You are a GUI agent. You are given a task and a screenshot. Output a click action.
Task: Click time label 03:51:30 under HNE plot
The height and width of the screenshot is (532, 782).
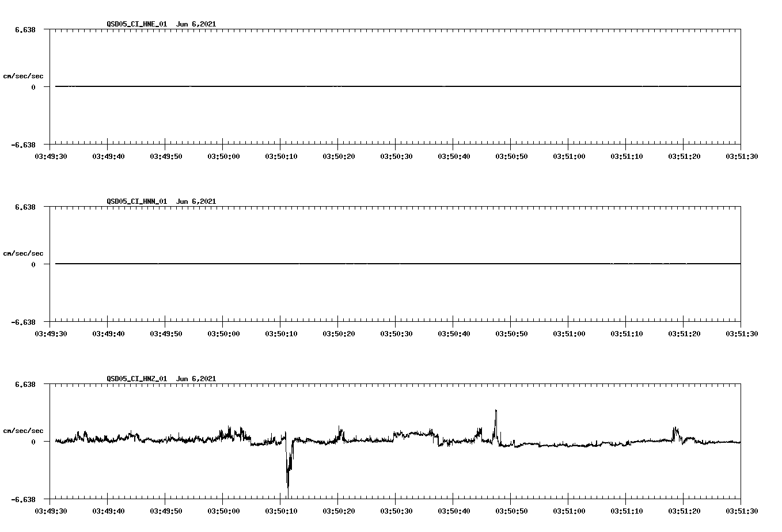[x=742, y=157]
